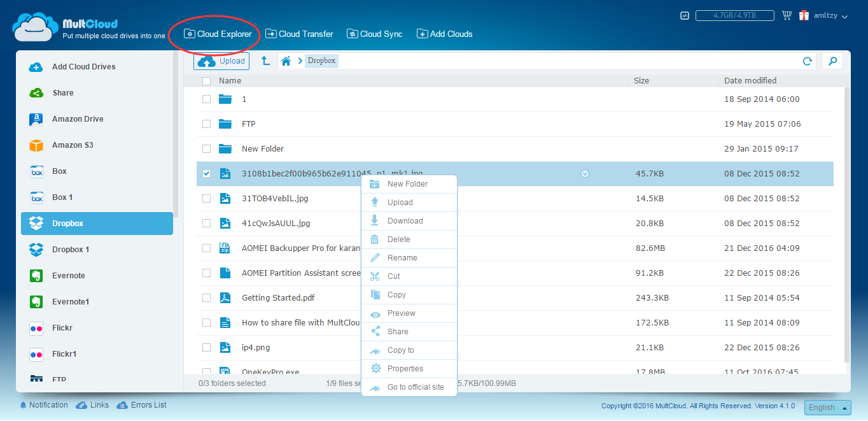Check the box for the FTP folder
This screenshot has height=421, width=868.
(206, 124)
